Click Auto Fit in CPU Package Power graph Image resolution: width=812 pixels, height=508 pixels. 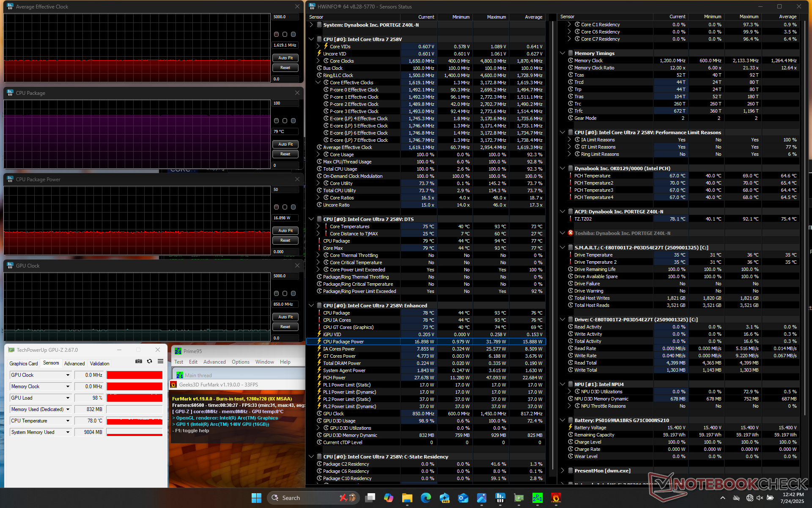pos(285,231)
